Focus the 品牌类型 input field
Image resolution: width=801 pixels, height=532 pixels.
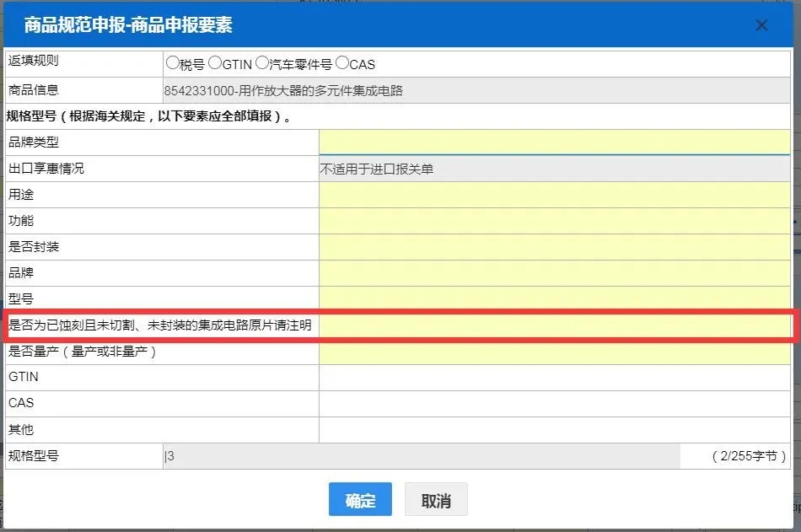click(x=554, y=142)
